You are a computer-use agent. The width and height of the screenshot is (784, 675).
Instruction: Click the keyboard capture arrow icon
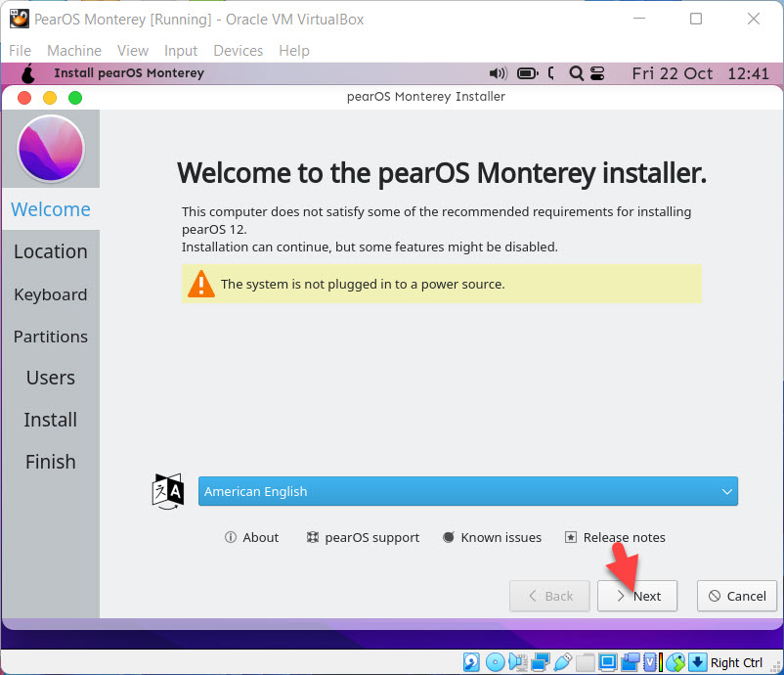pos(698,662)
